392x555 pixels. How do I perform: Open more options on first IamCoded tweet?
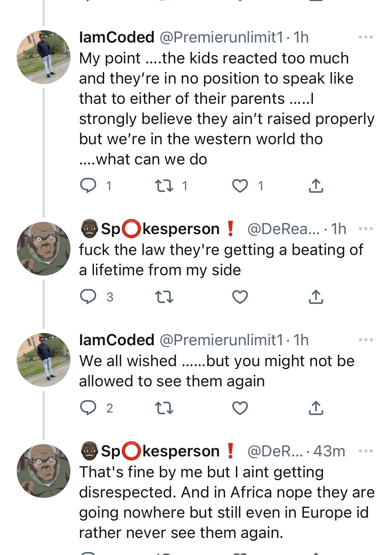coord(366,37)
